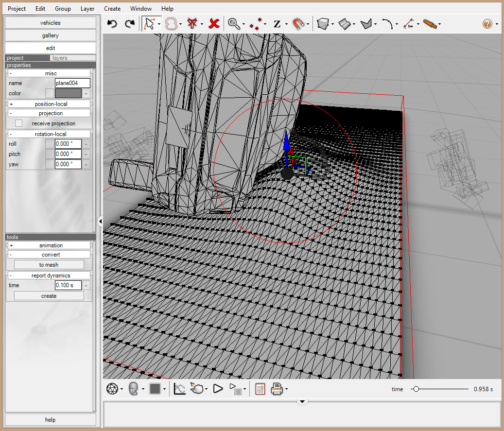The height and width of the screenshot is (431, 504).
Task: Switch to the project tab
Action: (x=28, y=58)
